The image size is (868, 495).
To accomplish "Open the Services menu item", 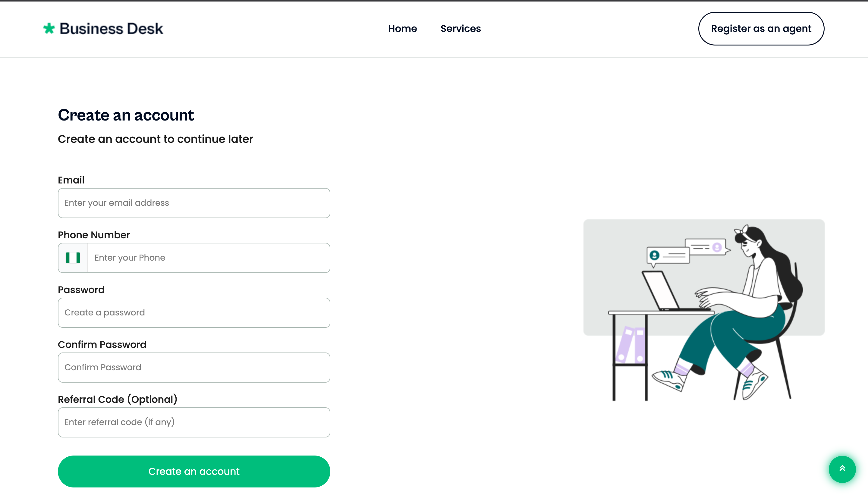I will [461, 29].
